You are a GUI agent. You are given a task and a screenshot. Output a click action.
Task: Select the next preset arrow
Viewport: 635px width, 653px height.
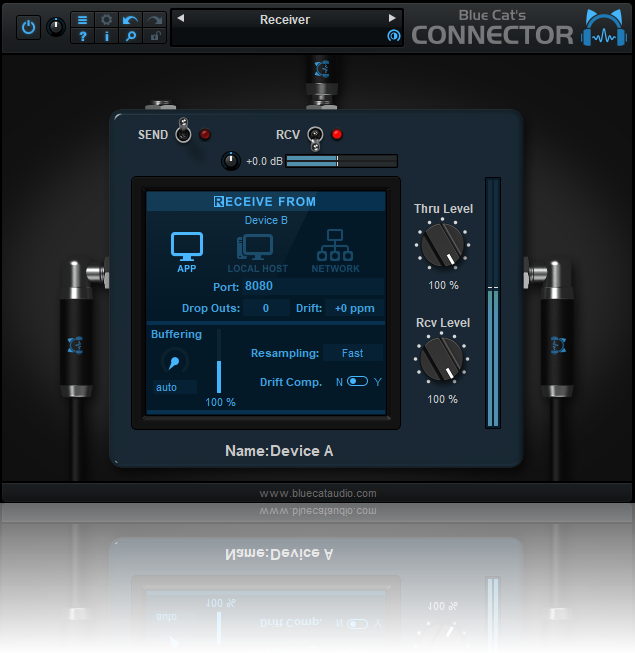(x=392, y=18)
